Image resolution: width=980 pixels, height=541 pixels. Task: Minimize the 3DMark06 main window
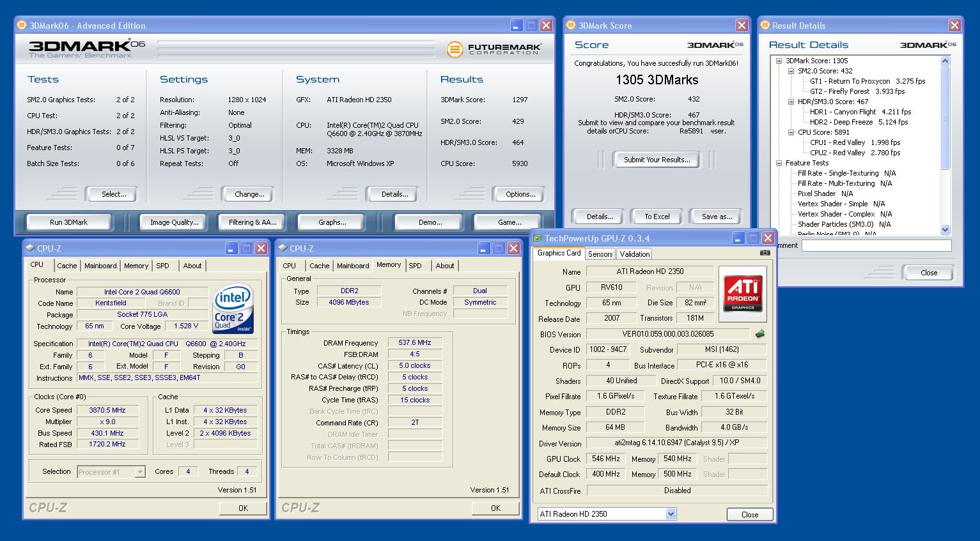[x=517, y=26]
